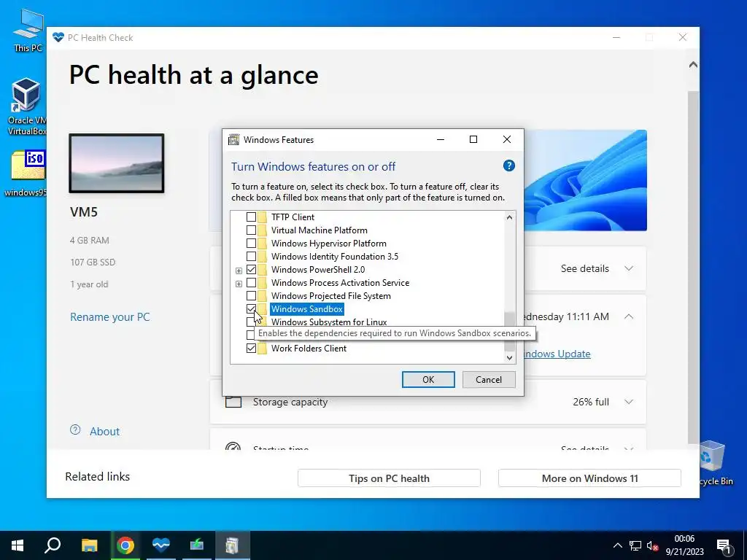Screen dimensions: 747x560
Task: Click features list scroll down arrow
Action: click(x=509, y=357)
